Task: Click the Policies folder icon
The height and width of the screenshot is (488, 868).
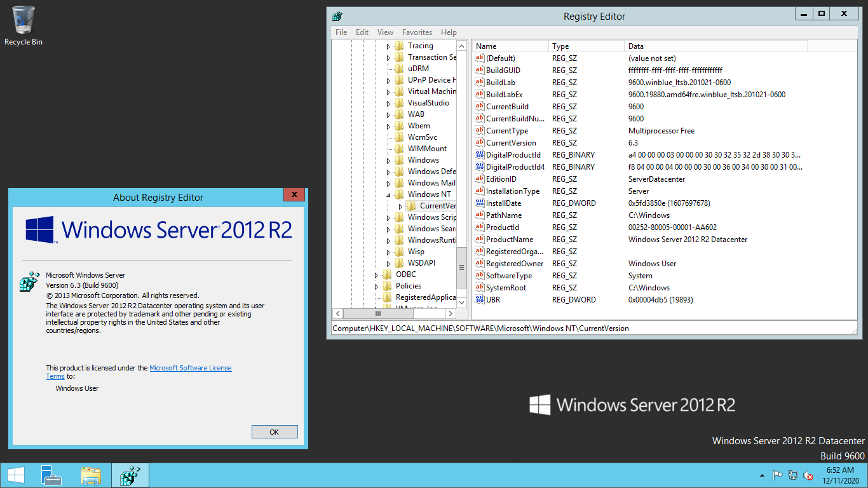Action: (x=387, y=286)
